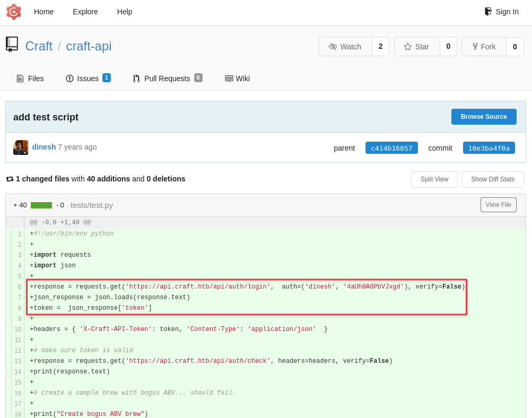Image resolution: width=532 pixels, height=418 pixels.
Task: Open parent commit c414b16057
Action: click(391, 148)
